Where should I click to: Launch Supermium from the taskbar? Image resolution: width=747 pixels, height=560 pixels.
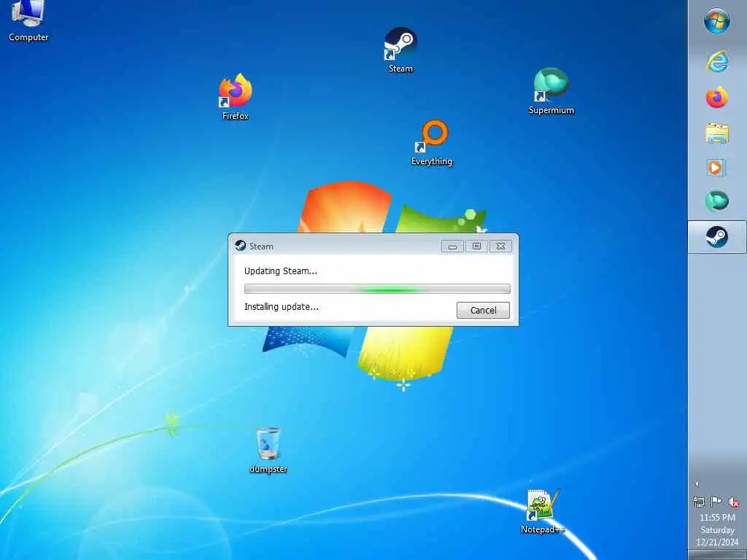(x=717, y=201)
